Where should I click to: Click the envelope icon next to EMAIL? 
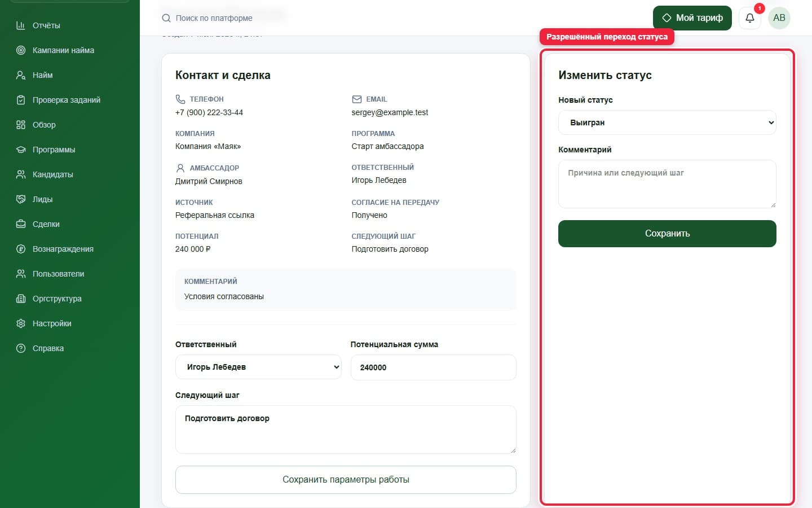(x=356, y=99)
